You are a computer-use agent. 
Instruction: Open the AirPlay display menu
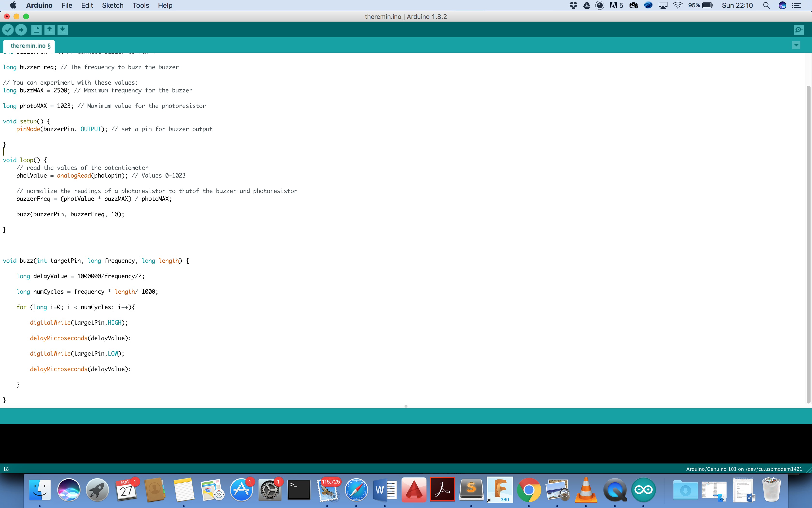(663, 5)
